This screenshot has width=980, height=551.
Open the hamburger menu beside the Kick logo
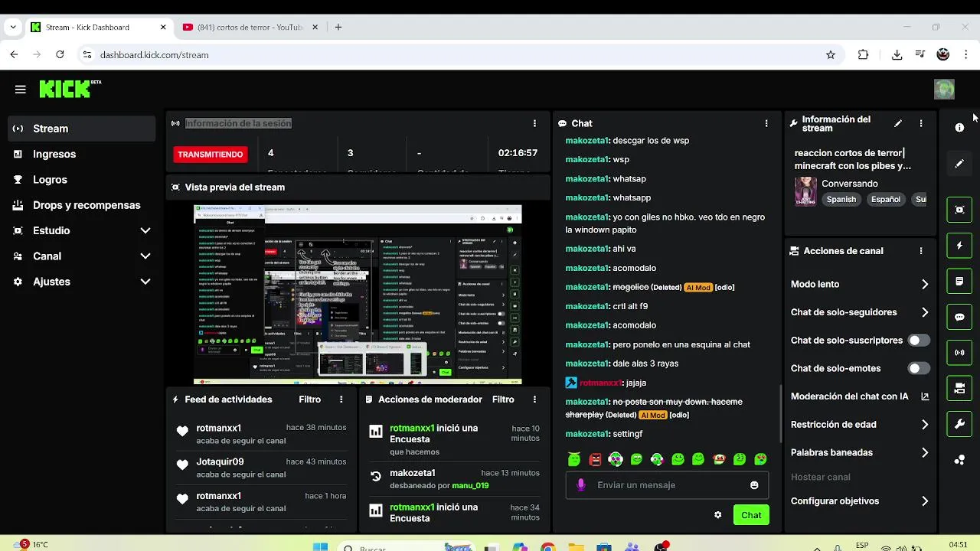(21, 90)
